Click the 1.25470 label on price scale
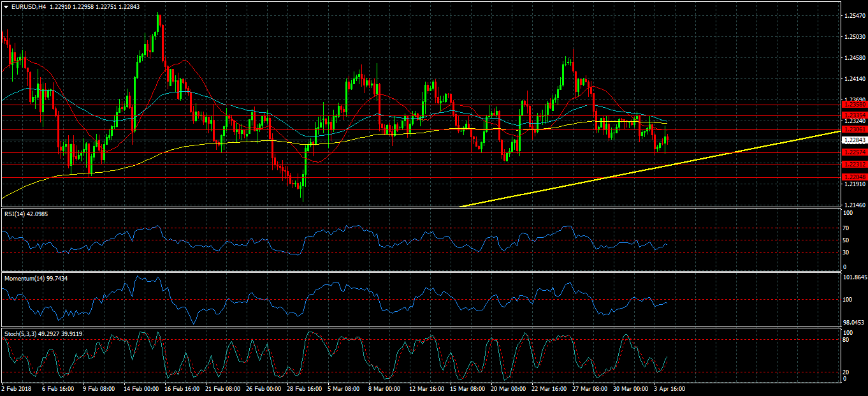The image size is (868, 396). coord(853,15)
